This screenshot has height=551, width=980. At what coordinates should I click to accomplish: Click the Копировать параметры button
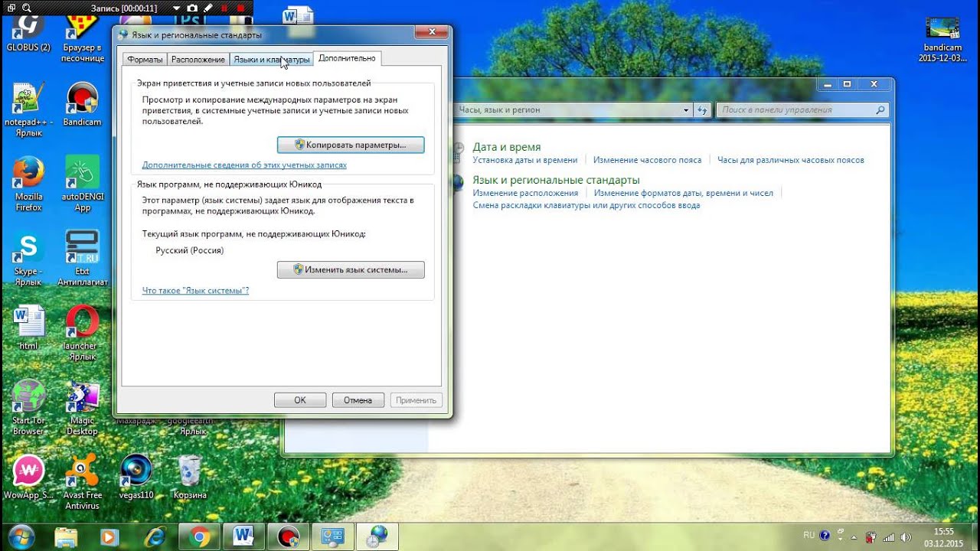351,145
